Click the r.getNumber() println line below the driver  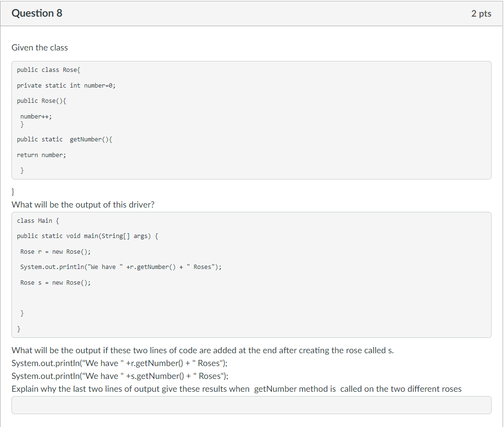pyautogui.click(x=120, y=363)
